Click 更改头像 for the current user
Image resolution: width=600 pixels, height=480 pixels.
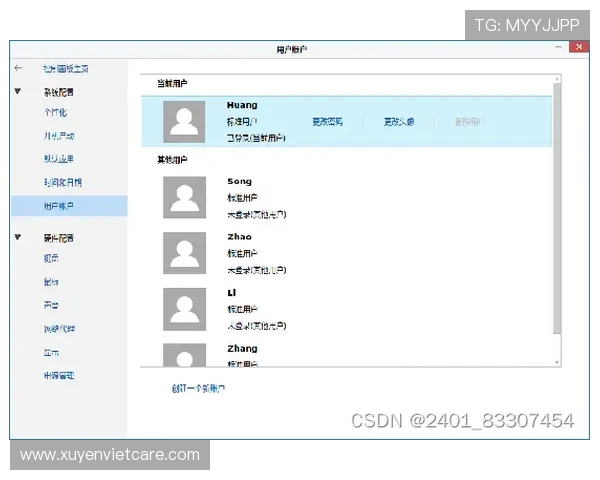point(398,122)
